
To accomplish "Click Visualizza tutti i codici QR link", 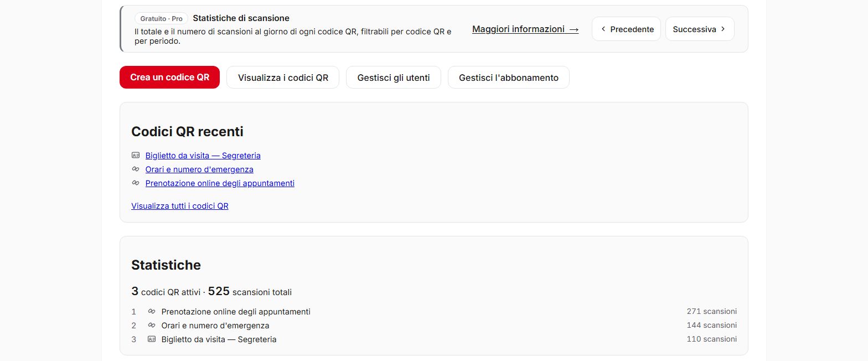I will point(180,206).
